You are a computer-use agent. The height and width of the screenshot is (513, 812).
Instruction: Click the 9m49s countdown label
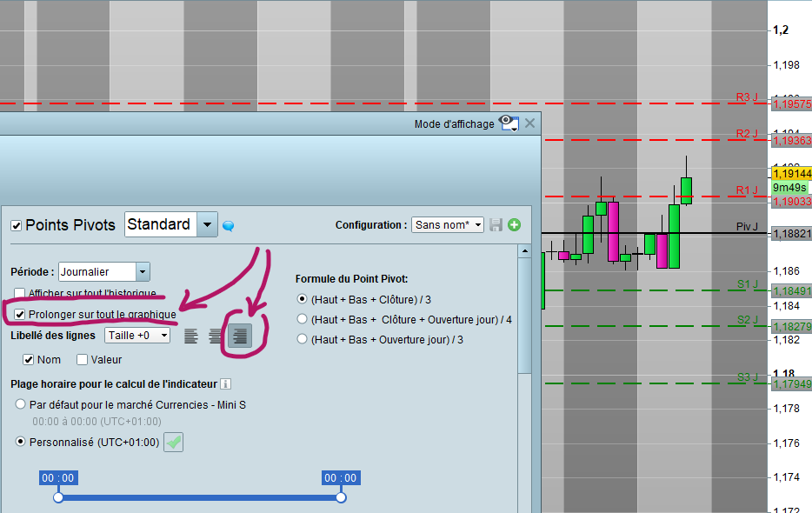click(791, 188)
